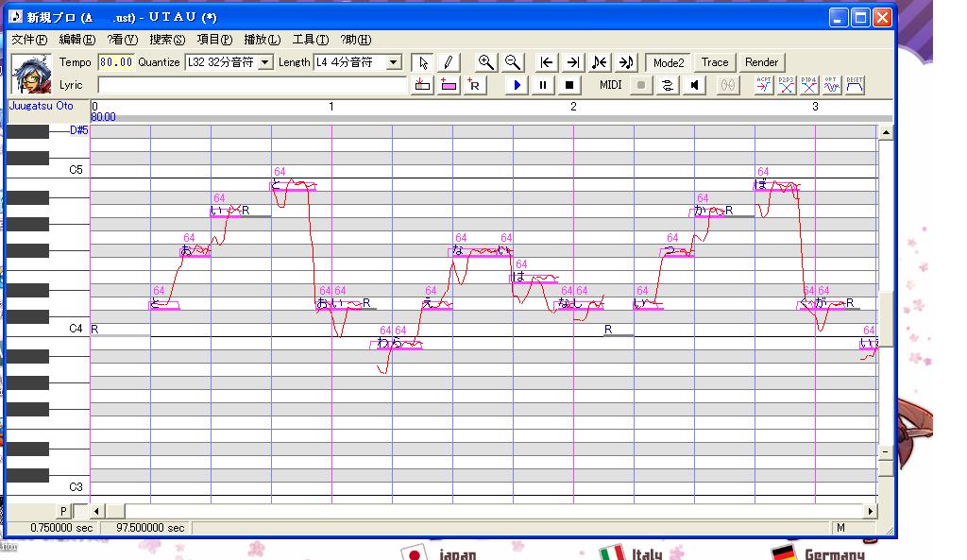
Task: Click the Trace button
Action: coord(715,62)
